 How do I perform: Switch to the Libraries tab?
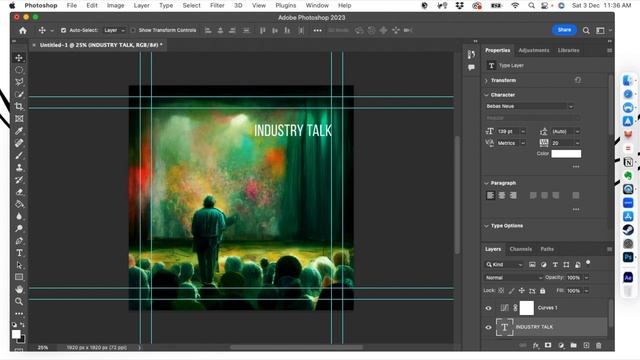pyautogui.click(x=568, y=50)
